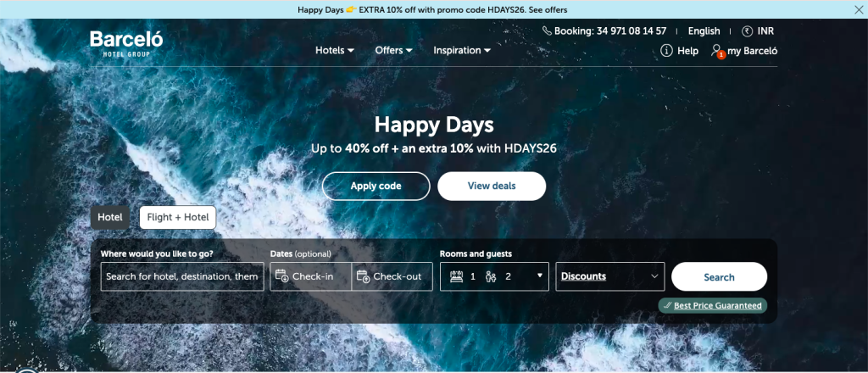
Task: Focus the destination search input field
Action: [183, 276]
